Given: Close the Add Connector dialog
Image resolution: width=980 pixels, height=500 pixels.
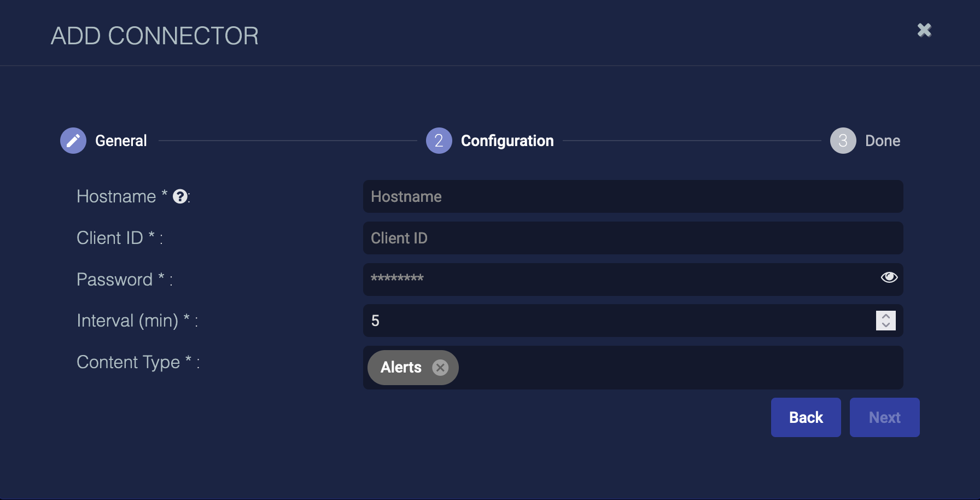Looking at the screenshot, I should 924,30.
